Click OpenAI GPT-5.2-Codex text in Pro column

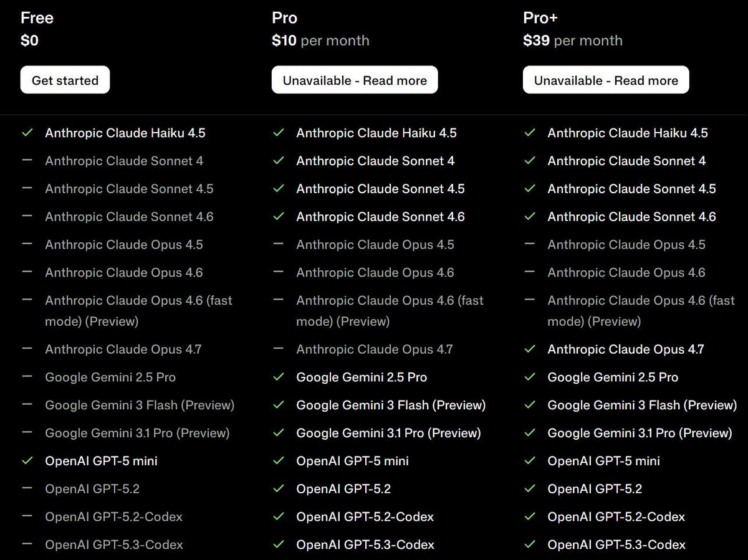click(365, 517)
